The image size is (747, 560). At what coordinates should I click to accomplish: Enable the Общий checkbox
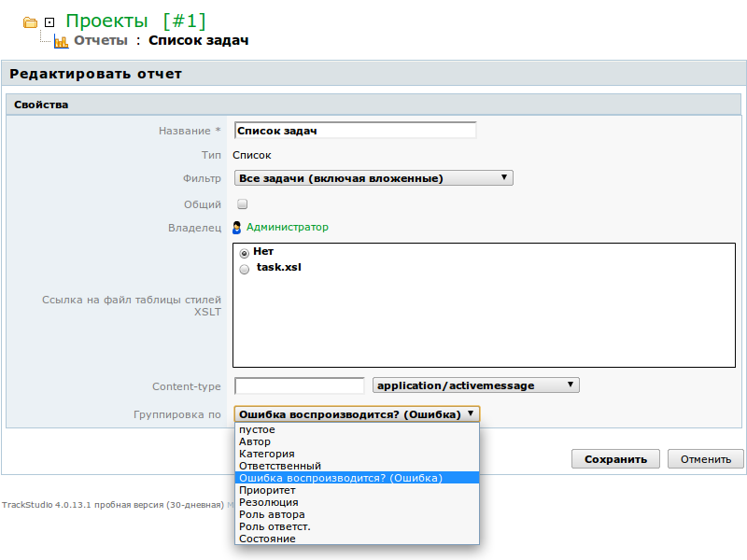pos(242,203)
